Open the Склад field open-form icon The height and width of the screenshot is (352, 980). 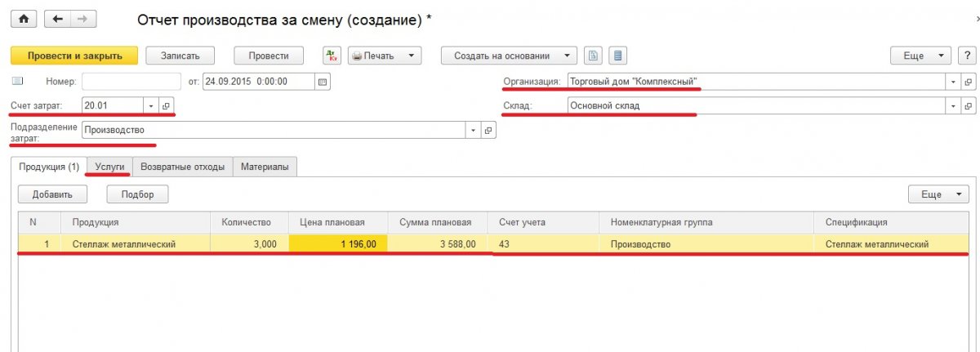coord(969,106)
